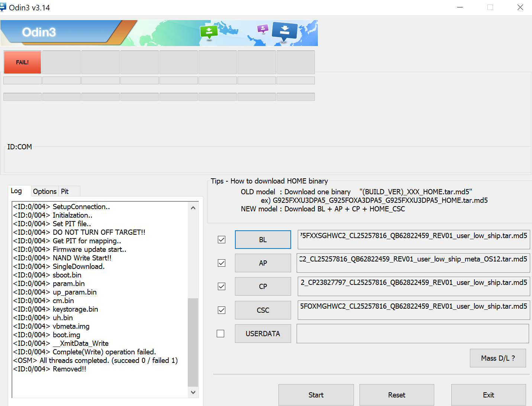Click the CP file button
532x406 pixels.
pyautogui.click(x=263, y=286)
